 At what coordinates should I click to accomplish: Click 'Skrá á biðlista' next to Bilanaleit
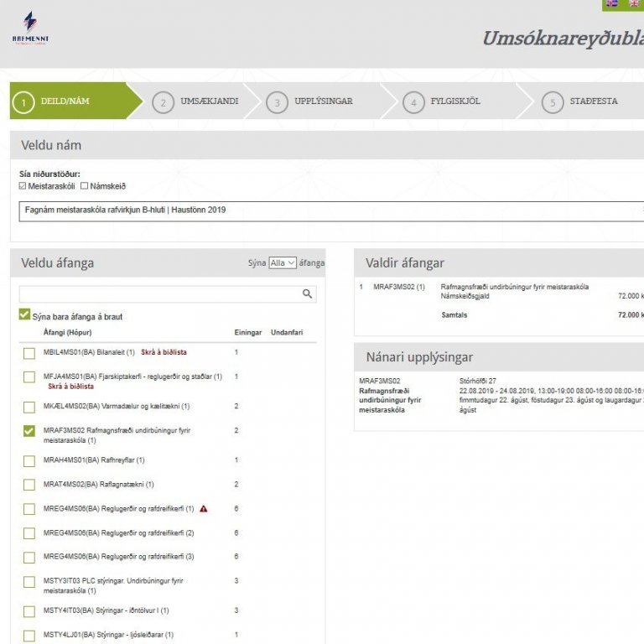coord(164,353)
